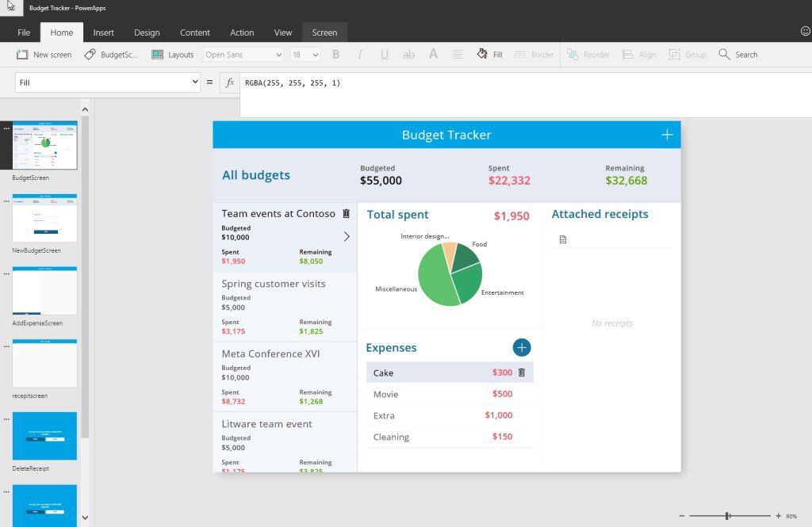The image size is (812, 527).
Task: Open the File menu
Action: coord(24,32)
